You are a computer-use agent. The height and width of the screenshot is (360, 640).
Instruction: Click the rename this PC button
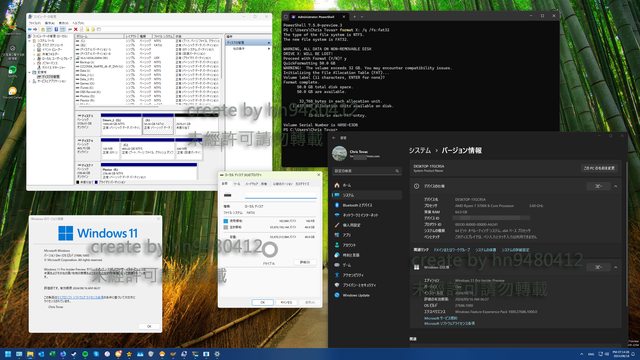pyautogui.click(x=599, y=168)
